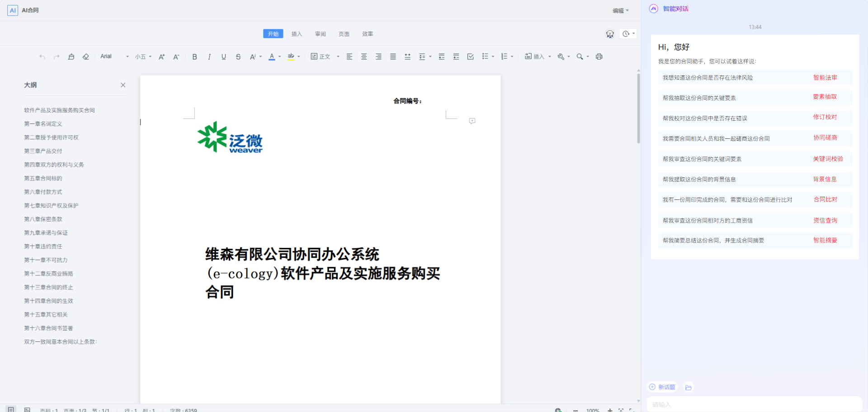The image size is (868, 412).
Task: Jump to 第六章付款方式 in outline
Action: tap(43, 192)
